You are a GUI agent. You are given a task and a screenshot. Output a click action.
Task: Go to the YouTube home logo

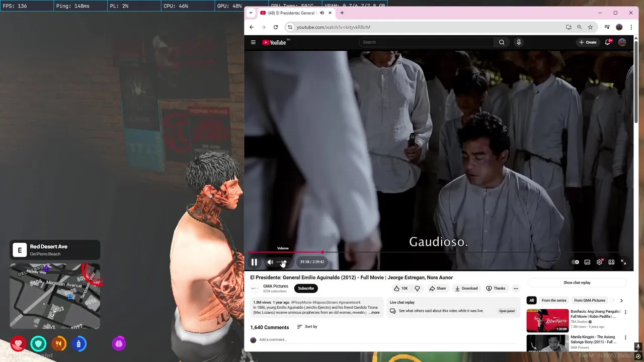click(x=274, y=42)
